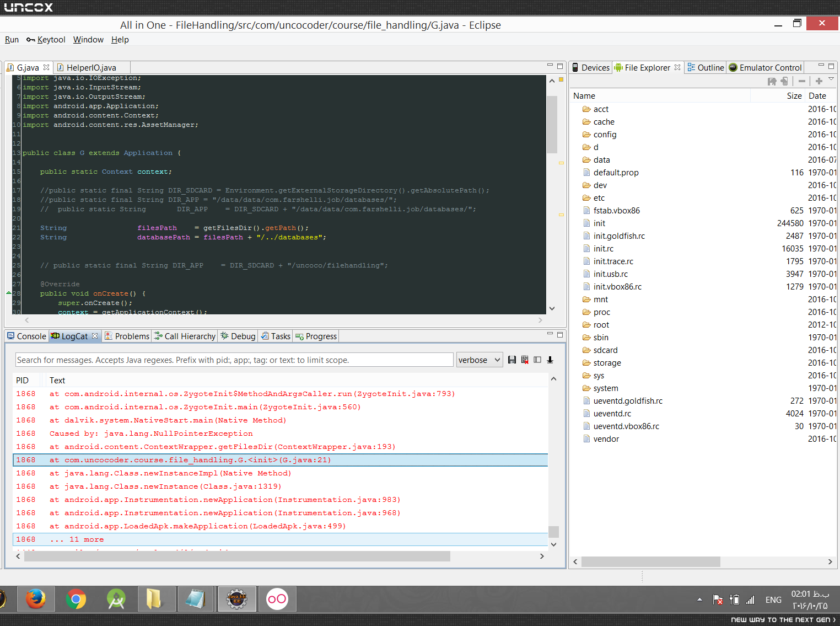840x626 pixels.
Task: Open the Help menu
Action: (x=120, y=40)
